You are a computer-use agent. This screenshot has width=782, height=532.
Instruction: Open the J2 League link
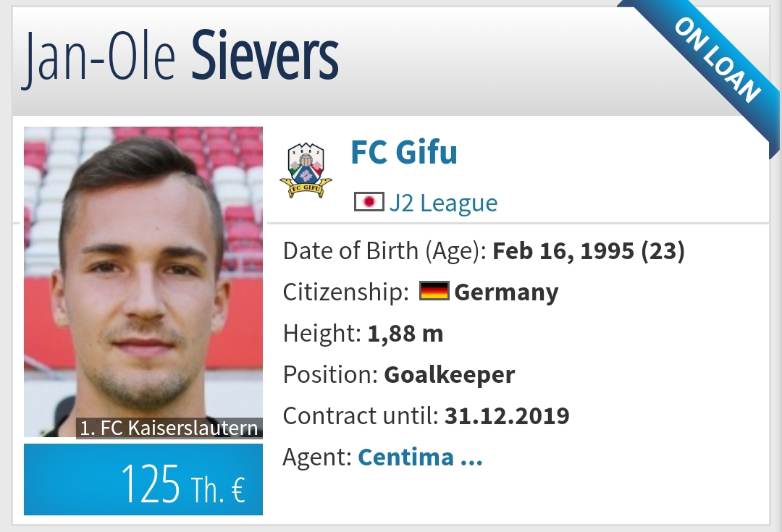click(x=443, y=203)
